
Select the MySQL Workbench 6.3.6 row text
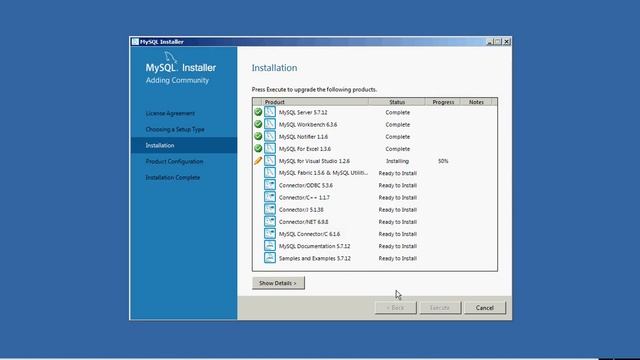pyautogui.click(x=308, y=124)
